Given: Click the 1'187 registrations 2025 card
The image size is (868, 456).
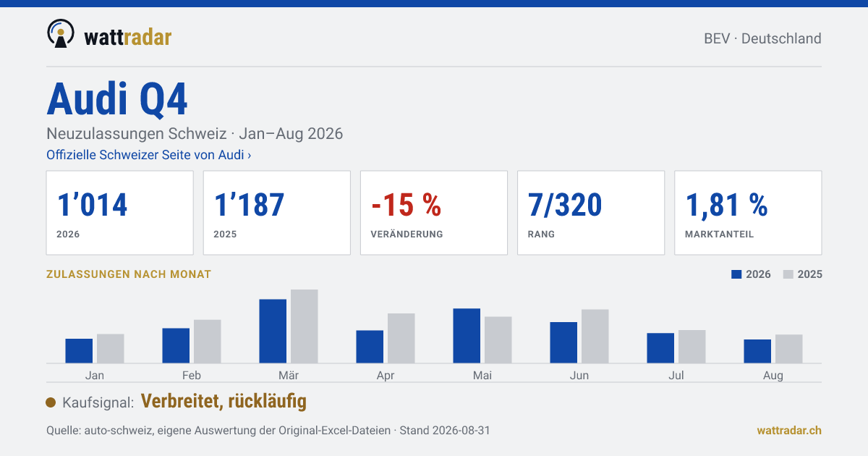Looking at the screenshot, I should pyautogui.click(x=277, y=213).
